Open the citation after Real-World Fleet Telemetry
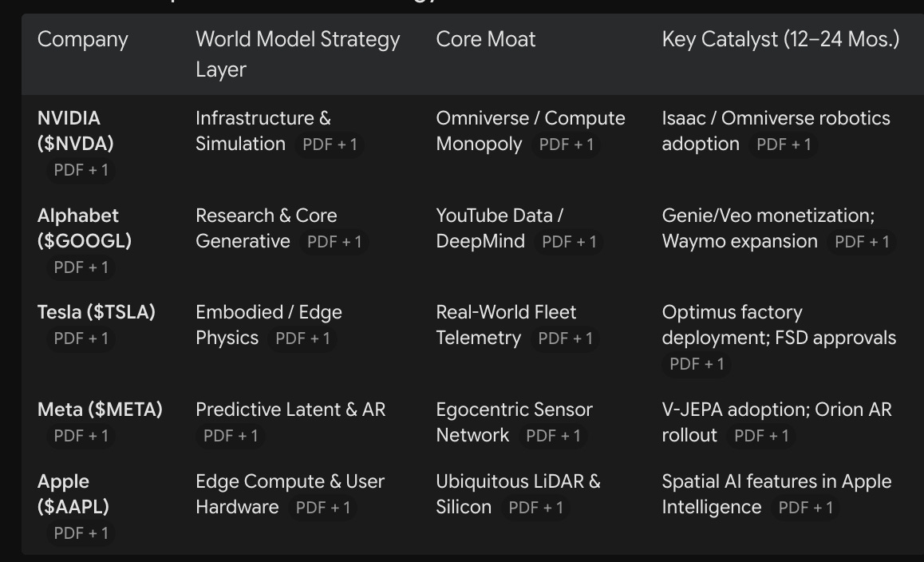The image size is (924, 562). pyautogui.click(x=565, y=338)
